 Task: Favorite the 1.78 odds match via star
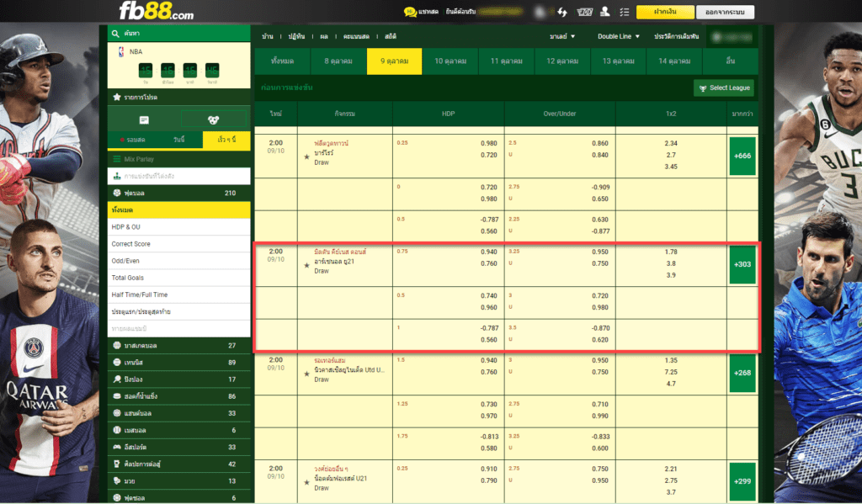[x=306, y=266]
